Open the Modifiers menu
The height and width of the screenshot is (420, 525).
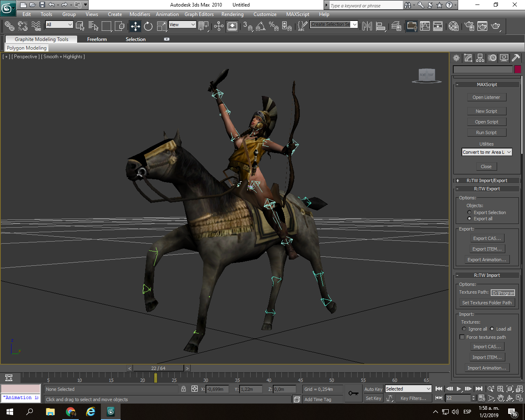(x=140, y=14)
